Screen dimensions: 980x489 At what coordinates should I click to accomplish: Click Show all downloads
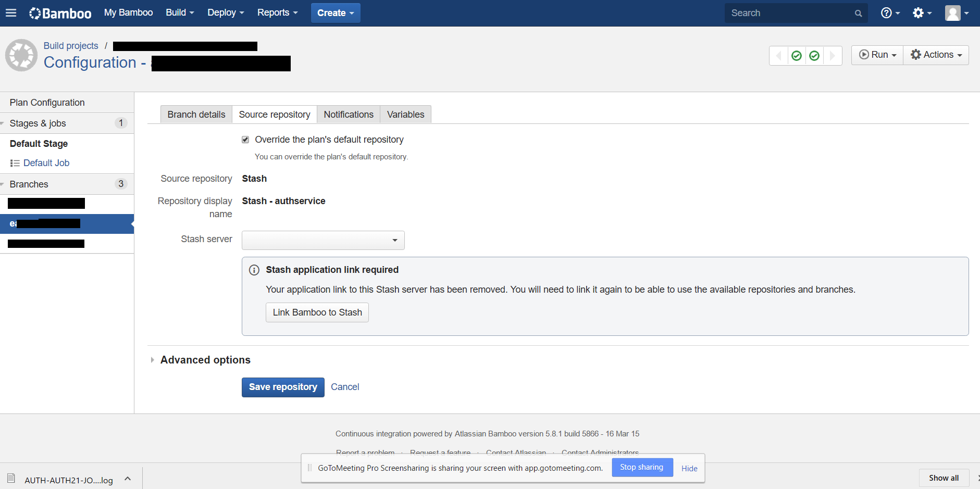(x=944, y=478)
